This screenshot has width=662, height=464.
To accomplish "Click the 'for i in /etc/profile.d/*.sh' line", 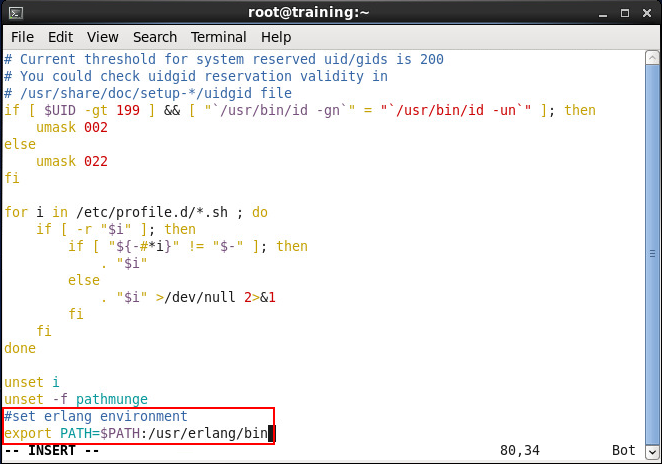I will point(136,212).
